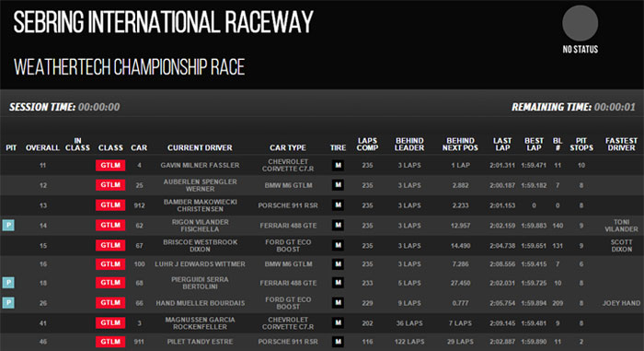Sort by the BEHIND NEXT POS column header
Image resolution: width=644 pixels, height=351 pixels.
coord(460,144)
